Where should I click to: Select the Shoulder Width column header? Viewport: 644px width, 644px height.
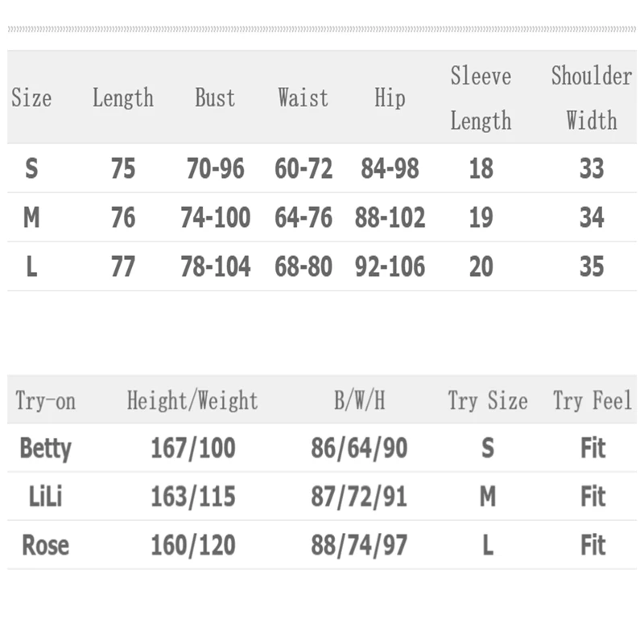tap(591, 98)
